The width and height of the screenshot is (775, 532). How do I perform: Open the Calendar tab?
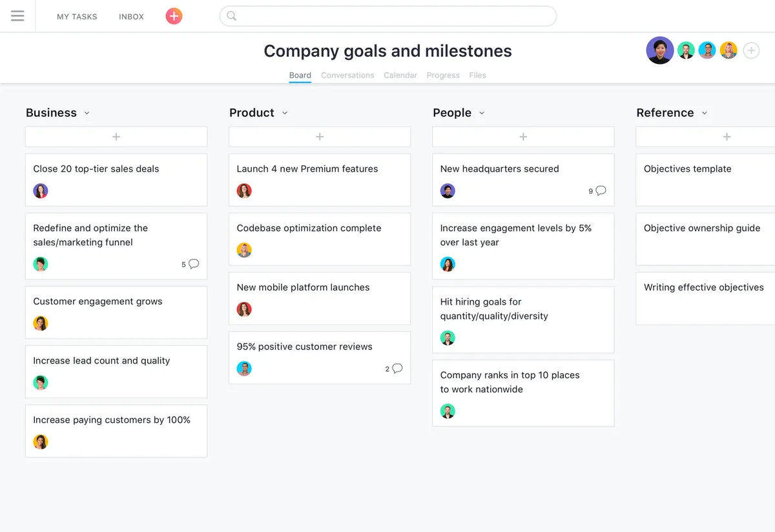pyautogui.click(x=400, y=76)
